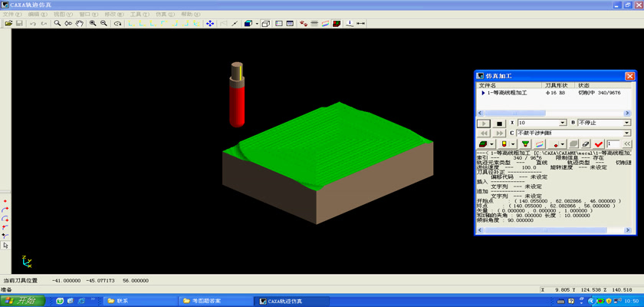
Task: Click the fast-forward double-arrow button
Action: [x=499, y=133]
